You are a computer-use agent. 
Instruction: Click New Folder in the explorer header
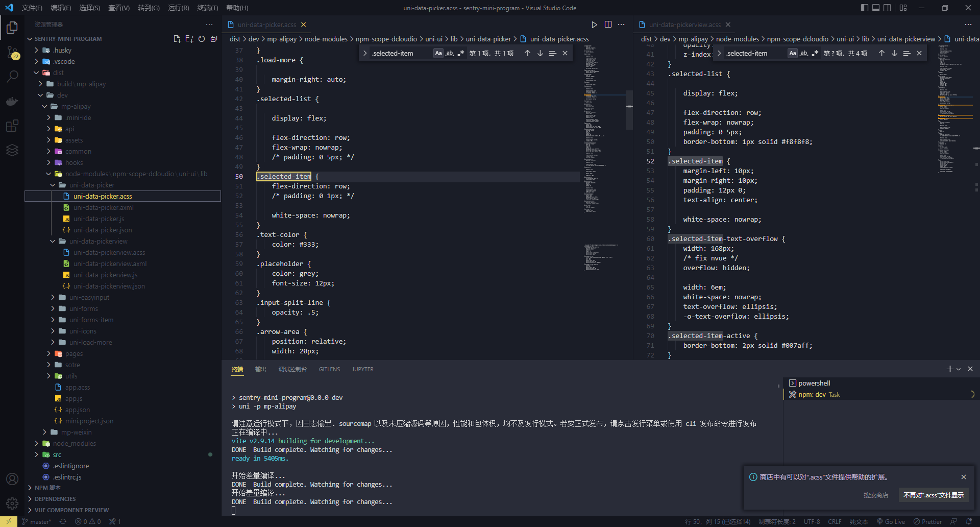point(189,39)
